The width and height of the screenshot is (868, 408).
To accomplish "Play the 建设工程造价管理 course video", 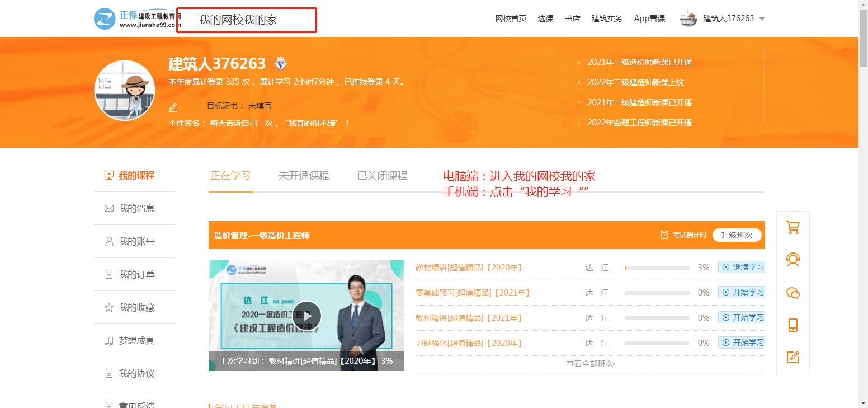I will point(306,315).
